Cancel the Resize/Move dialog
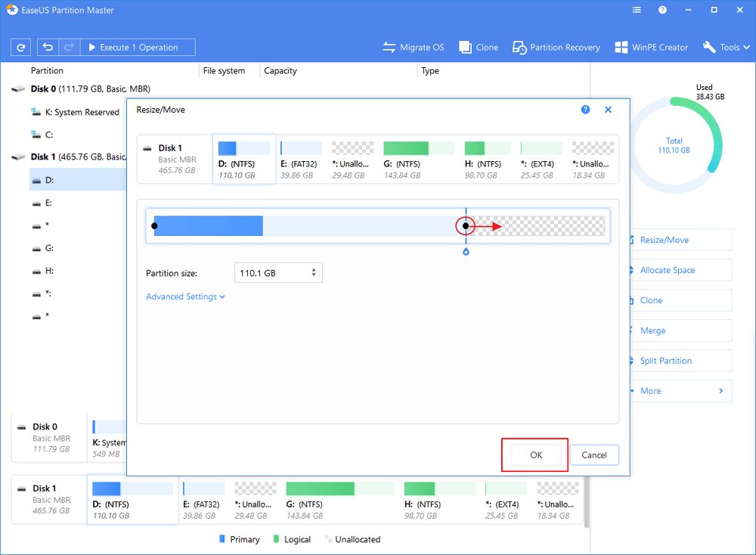 pos(594,454)
